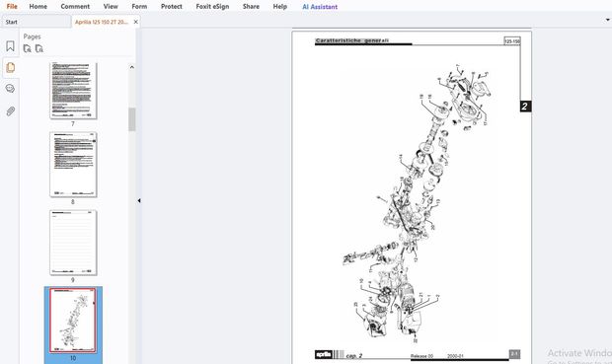
Task: Click the thumbnail panel scroll-up arrow
Action: click(132, 67)
